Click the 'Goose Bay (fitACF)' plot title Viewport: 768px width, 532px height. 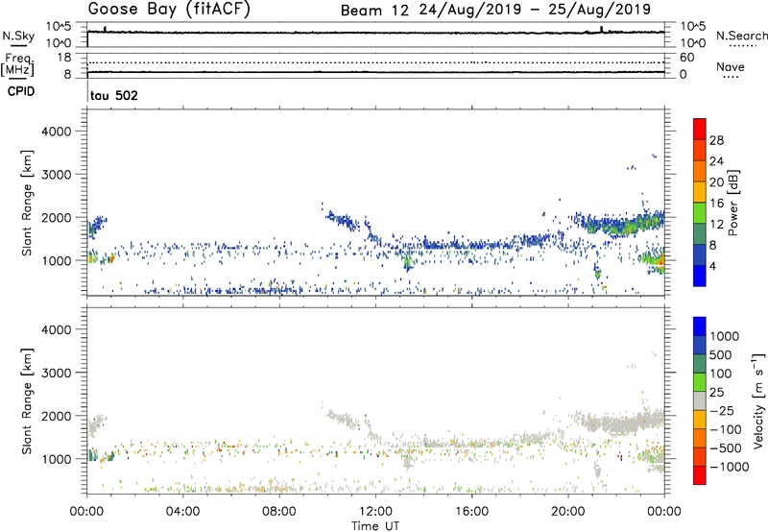tap(169, 10)
